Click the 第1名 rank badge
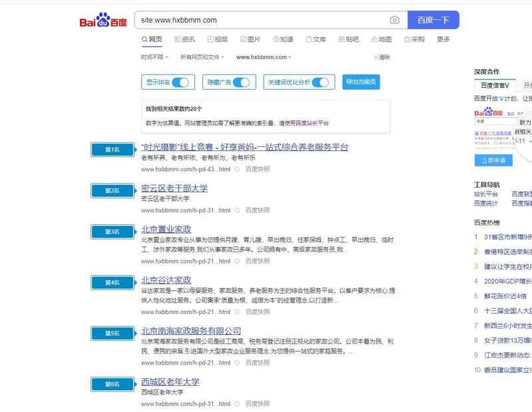This screenshot has height=412, width=532. click(113, 150)
